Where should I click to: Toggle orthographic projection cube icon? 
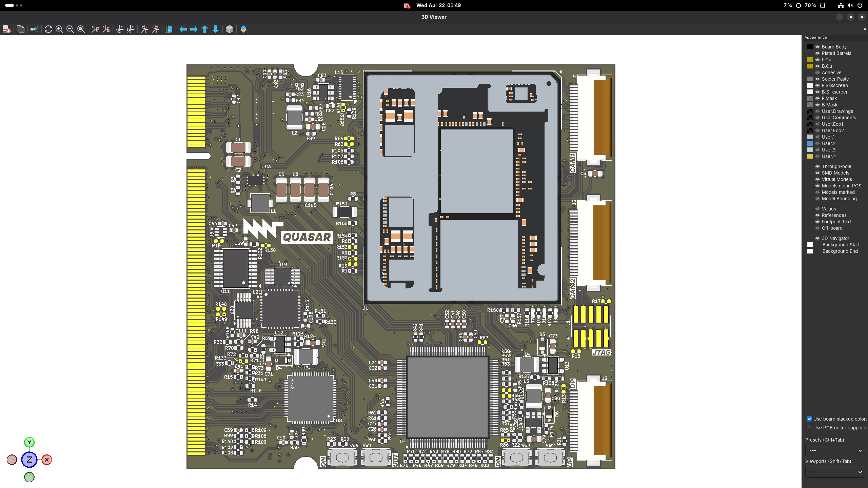pyautogui.click(x=230, y=29)
